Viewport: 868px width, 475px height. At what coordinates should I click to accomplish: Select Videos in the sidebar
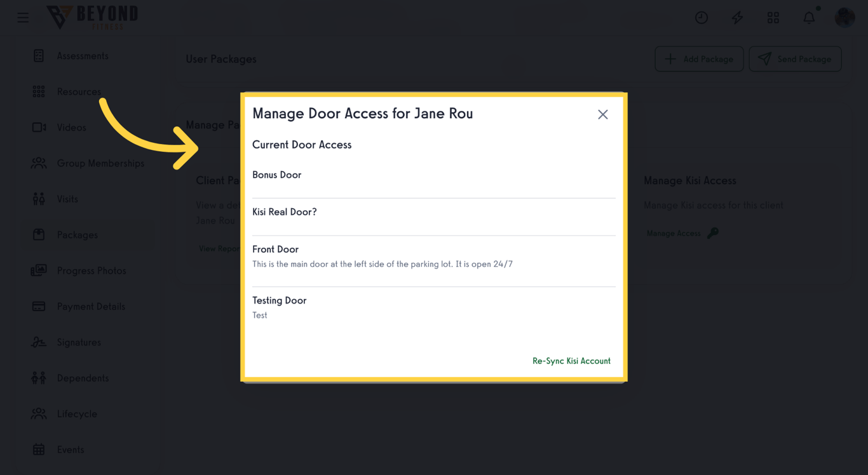(71, 128)
